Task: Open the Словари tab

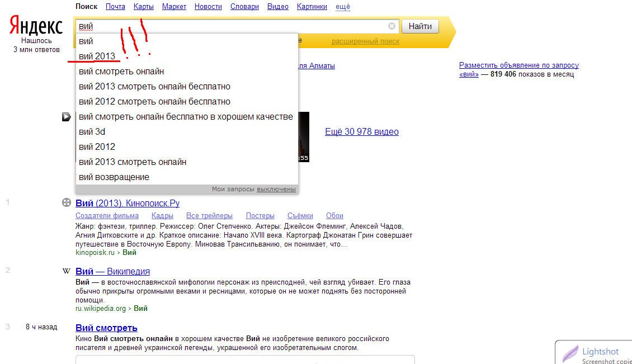Action: 244,7
